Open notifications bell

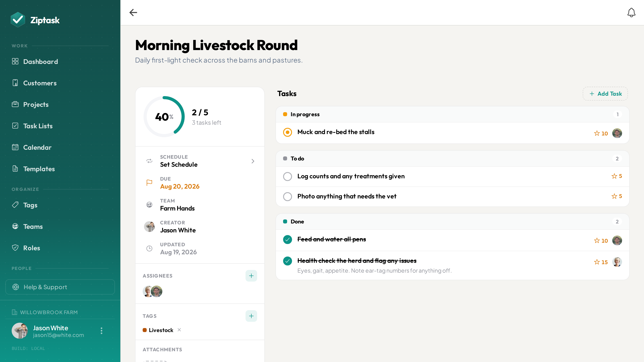(x=631, y=13)
